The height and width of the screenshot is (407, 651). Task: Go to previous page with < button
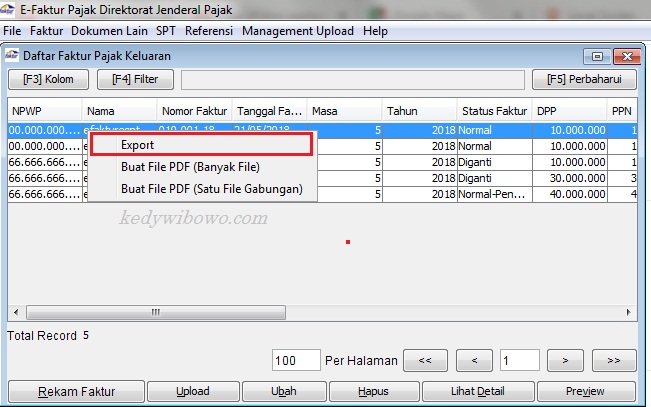[474, 360]
